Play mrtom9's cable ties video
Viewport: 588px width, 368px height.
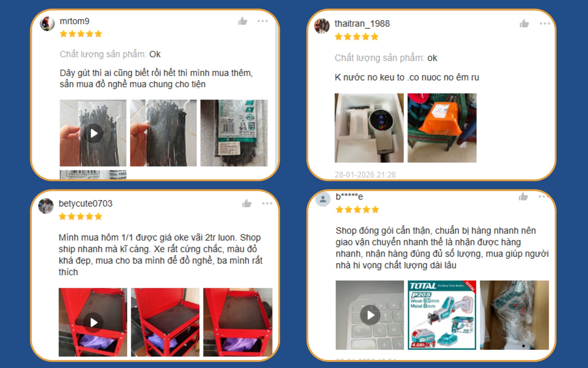click(93, 133)
